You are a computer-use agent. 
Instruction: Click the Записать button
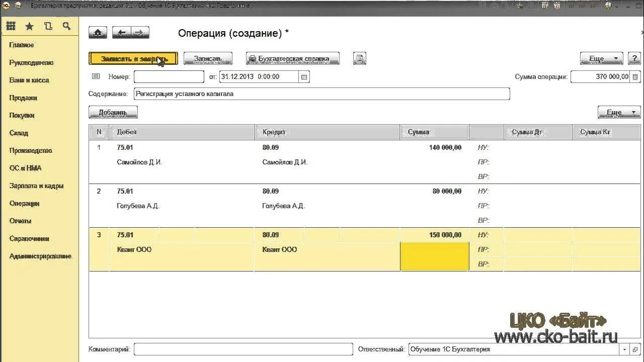click(x=208, y=58)
